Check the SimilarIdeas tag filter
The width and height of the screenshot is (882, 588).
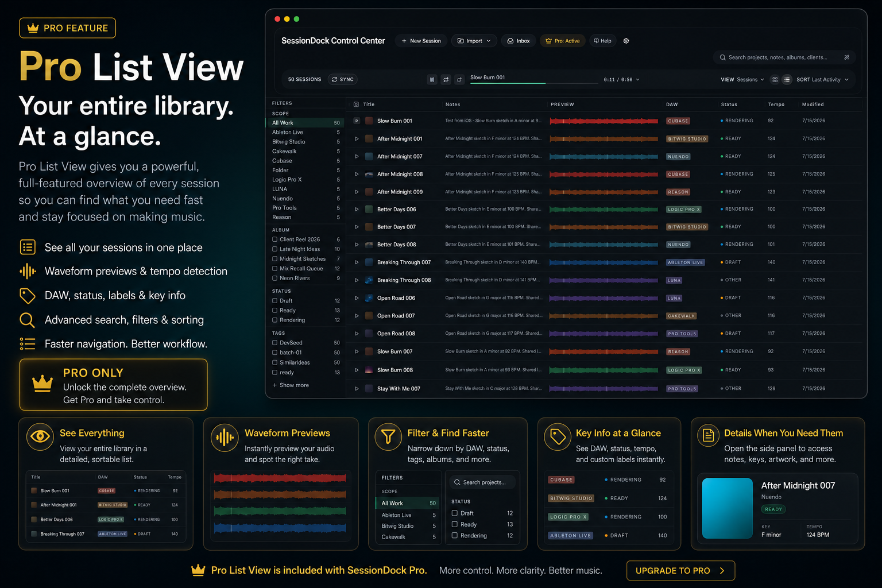click(274, 362)
